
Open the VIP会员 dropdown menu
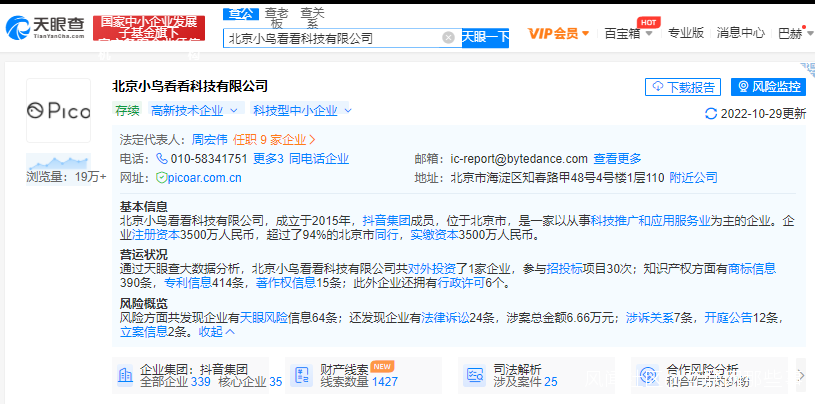click(558, 34)
